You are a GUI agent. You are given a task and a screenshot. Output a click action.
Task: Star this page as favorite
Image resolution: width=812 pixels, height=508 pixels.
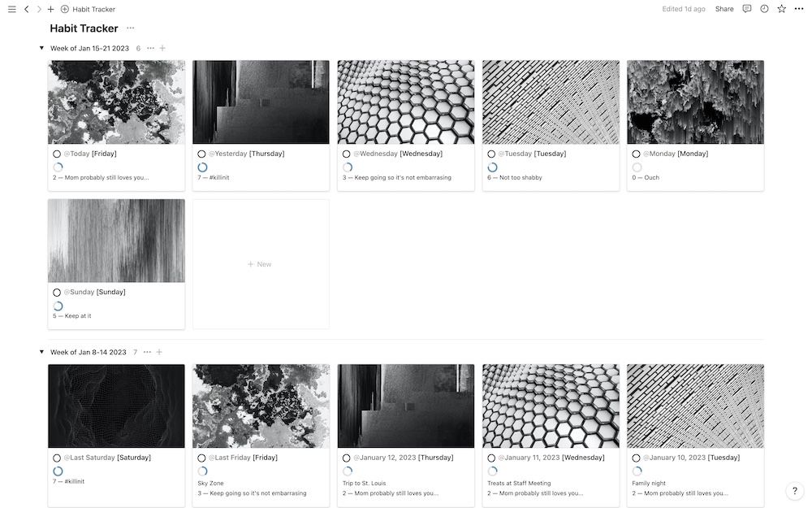[781, 9]
